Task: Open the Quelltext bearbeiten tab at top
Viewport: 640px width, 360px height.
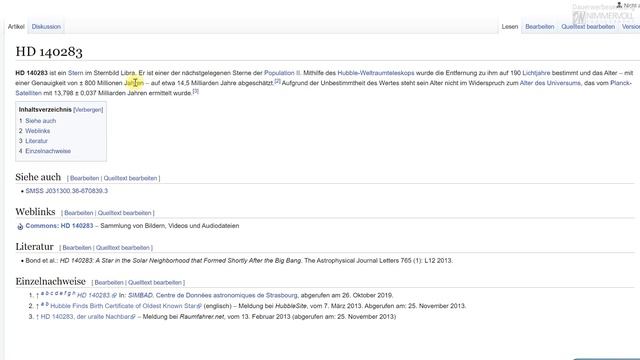Action: [588, 27]
